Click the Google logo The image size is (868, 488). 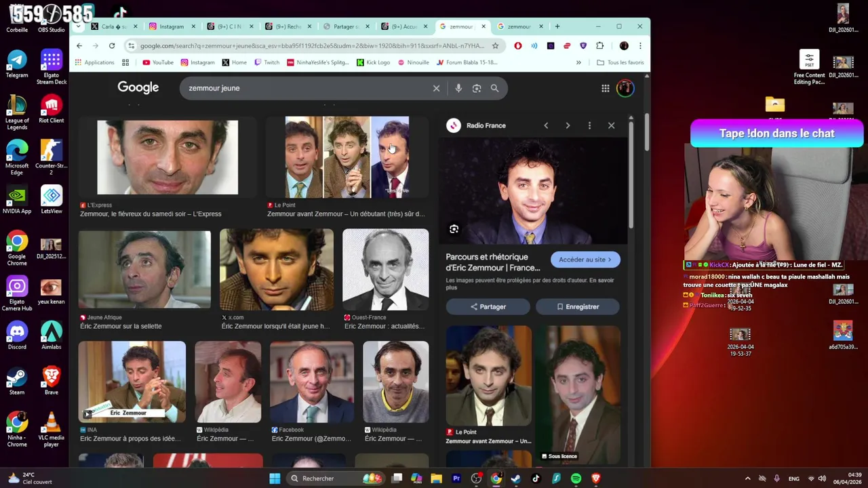(138, 87)
